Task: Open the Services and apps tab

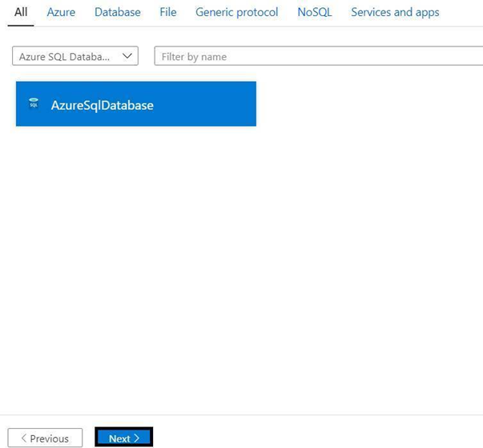Action: point(395,12)
